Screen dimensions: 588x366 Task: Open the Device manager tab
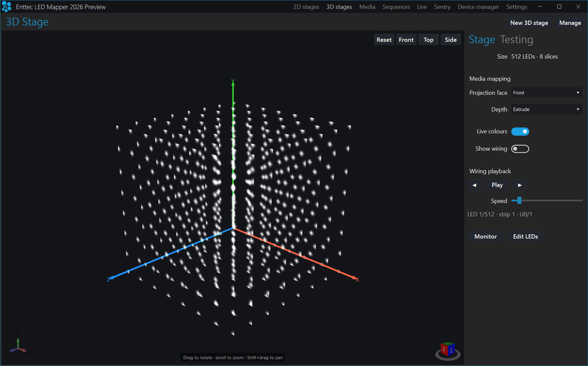tap(478, 7)
